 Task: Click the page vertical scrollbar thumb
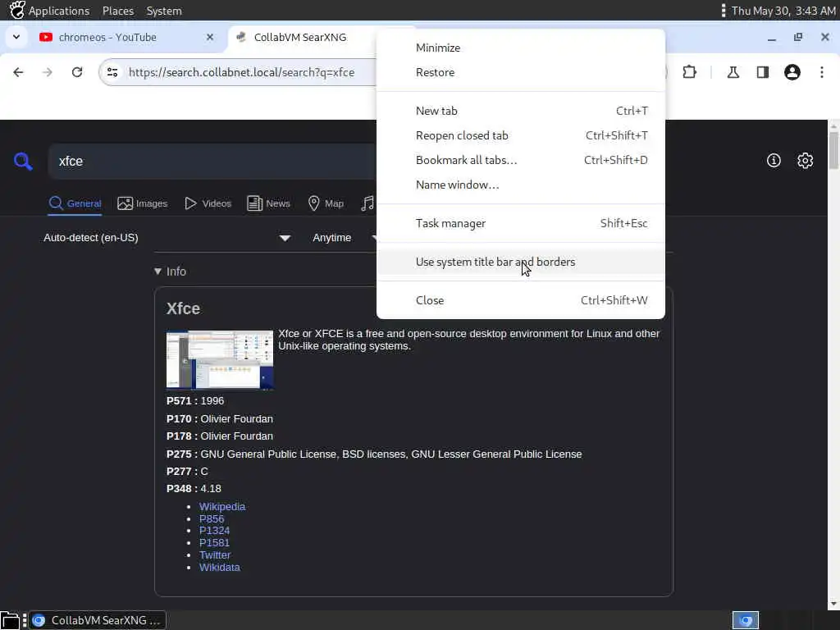(x=833, y=151)
